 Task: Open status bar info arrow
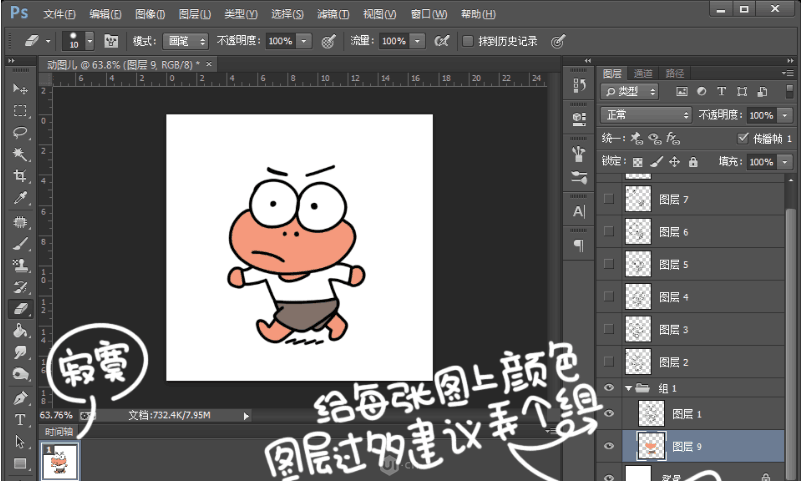coord(246,416)
